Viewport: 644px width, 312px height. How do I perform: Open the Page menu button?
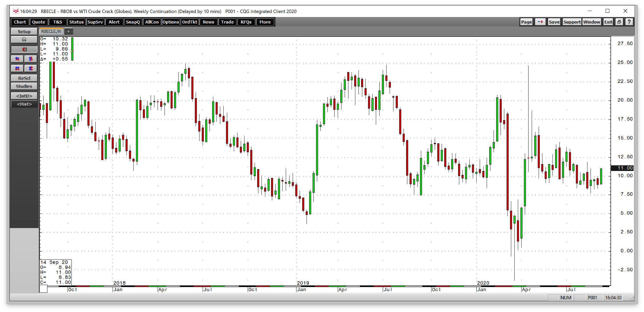pyautogui.click(x=526, y=22)
